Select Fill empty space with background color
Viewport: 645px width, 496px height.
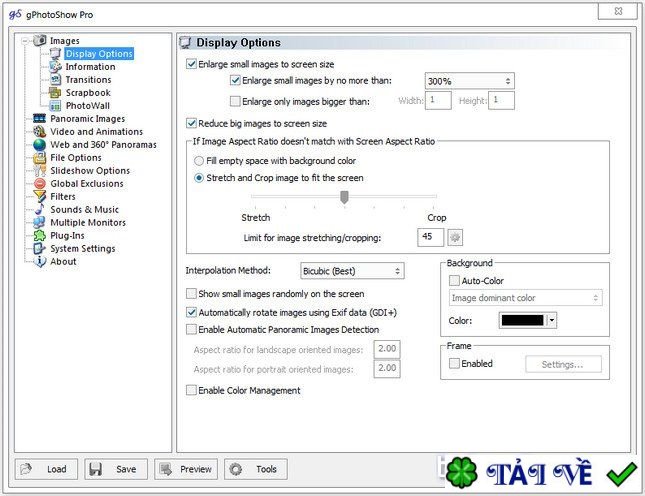click(199, 161)
